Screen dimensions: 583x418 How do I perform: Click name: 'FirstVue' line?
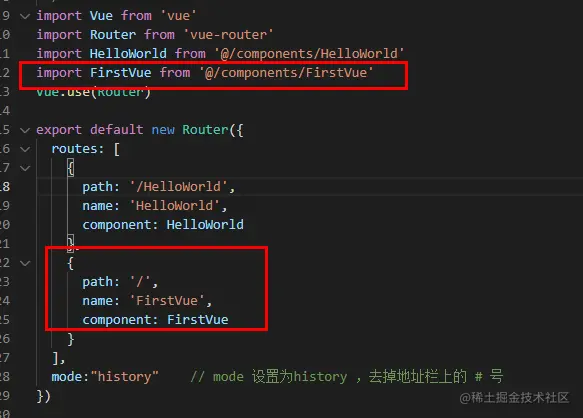tap(147, 301)
